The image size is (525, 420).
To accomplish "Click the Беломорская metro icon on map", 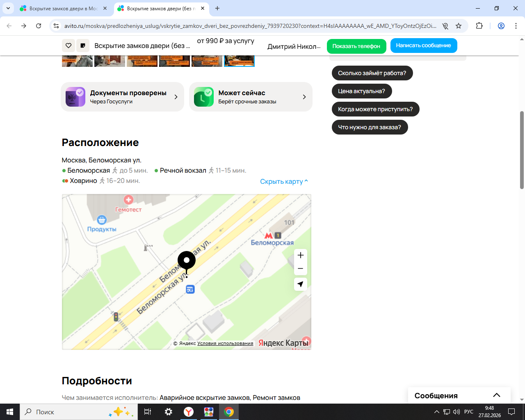I will coord(269,235).
